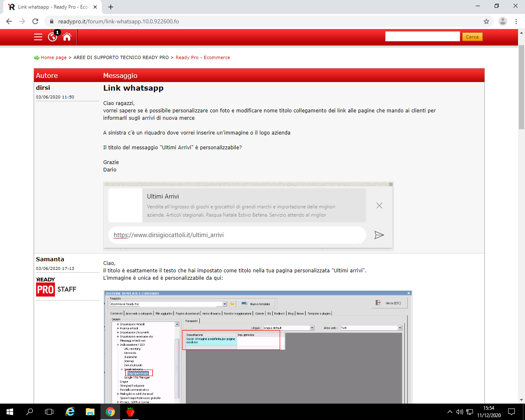Image resolution: width=525 pixels, height=420 pixels.
Task: Click the forum search input field
Action: (422, 37)
